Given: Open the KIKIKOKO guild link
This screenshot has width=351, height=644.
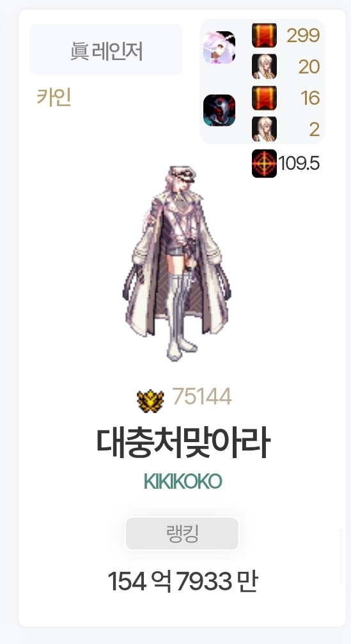Looking at the screenshot, I should (x=182, y=481).
